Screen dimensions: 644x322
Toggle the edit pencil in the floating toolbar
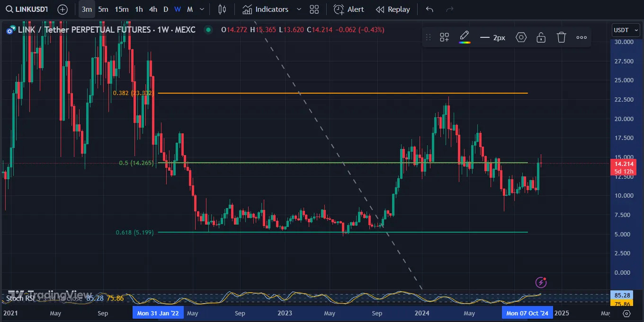point(464,35)
